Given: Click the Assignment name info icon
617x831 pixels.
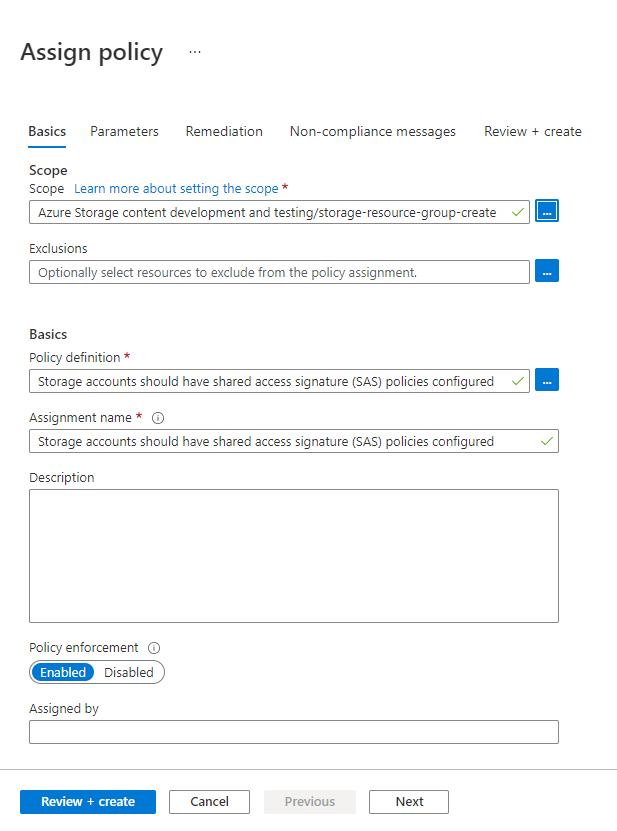Looking at the screenshot, I should tap(158, 417).
